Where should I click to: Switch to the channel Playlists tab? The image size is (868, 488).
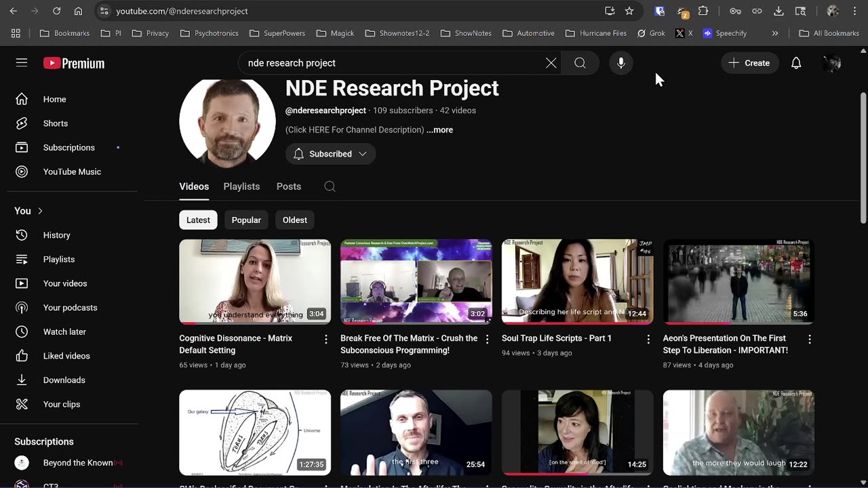click(241, 186)
